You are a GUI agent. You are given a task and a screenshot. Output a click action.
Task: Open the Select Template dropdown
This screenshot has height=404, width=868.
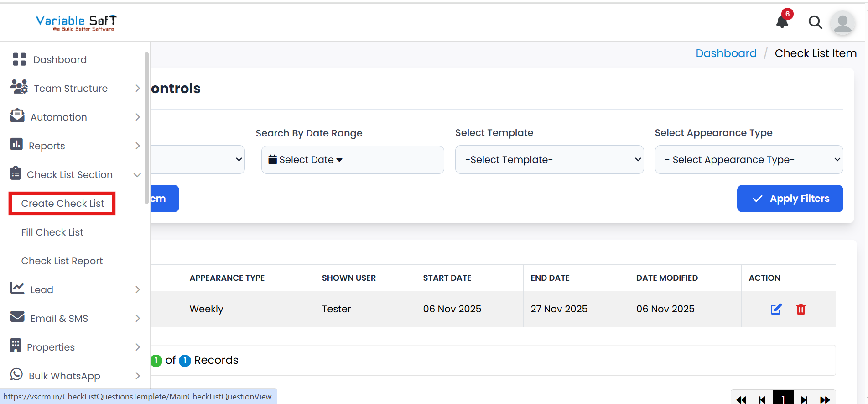tap(549, 160)
